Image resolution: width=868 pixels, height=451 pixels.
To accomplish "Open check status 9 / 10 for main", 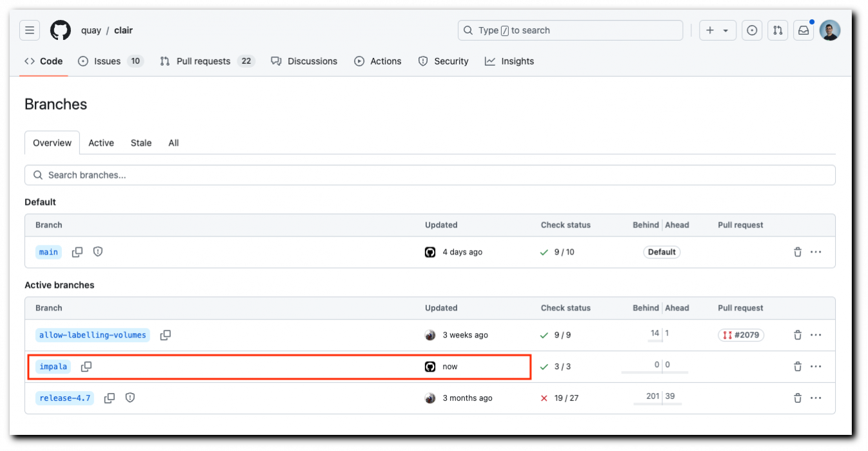I will tap(557, 252).
